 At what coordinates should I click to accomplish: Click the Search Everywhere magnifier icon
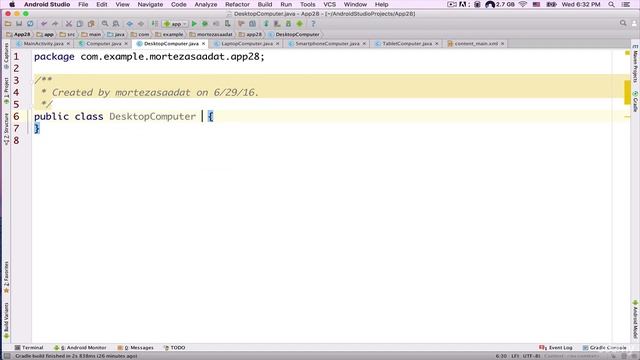point(623,23)
